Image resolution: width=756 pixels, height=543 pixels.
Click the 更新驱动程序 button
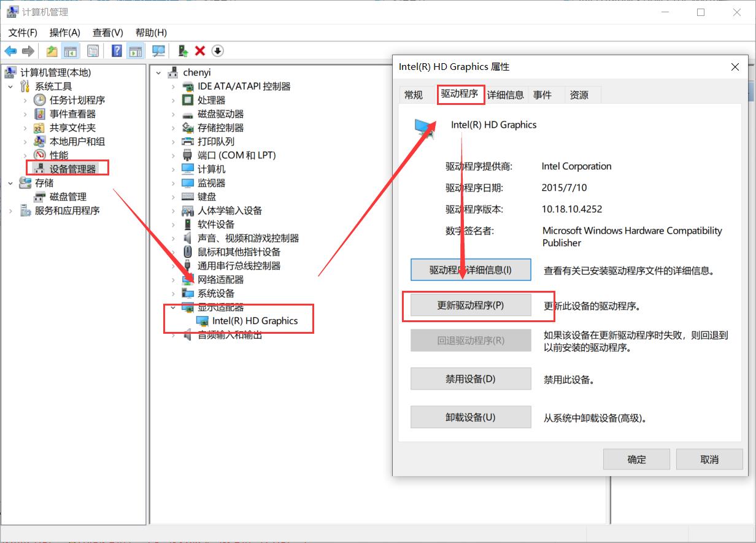point(471,305)
